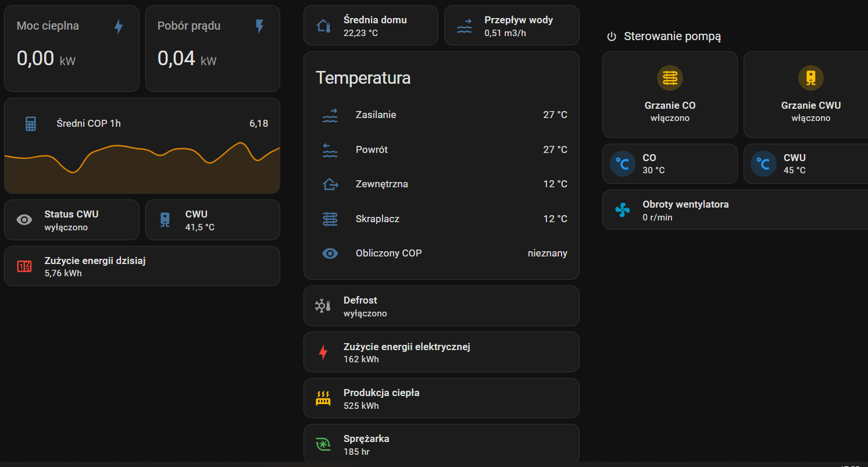Select the Zewnętrzna temperature row

(441, 184)
